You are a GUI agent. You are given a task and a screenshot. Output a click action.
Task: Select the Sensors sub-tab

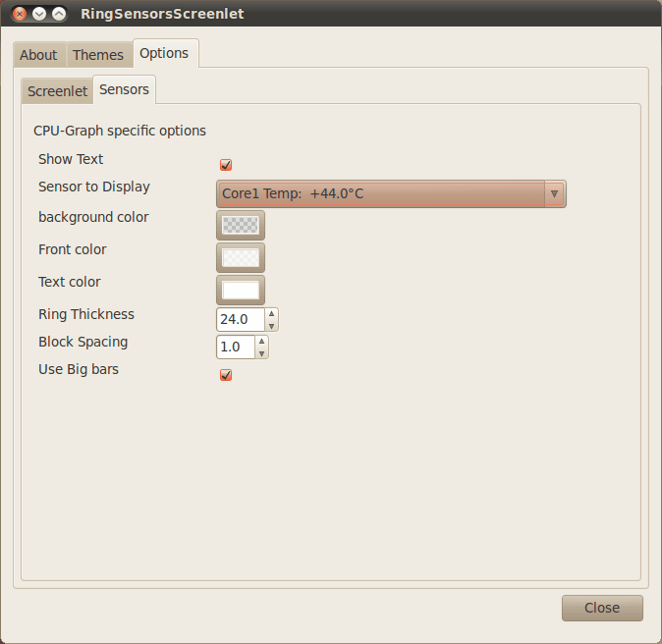click(x=124, y=89)
